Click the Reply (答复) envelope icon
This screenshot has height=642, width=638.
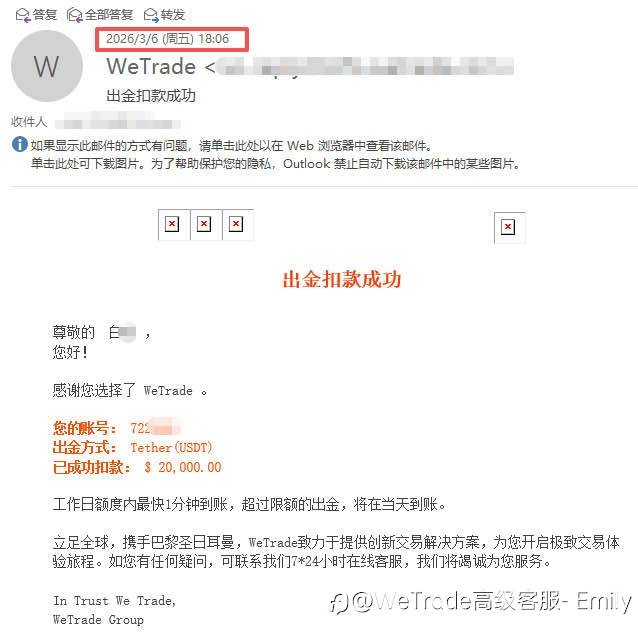(x=23, y=15)
